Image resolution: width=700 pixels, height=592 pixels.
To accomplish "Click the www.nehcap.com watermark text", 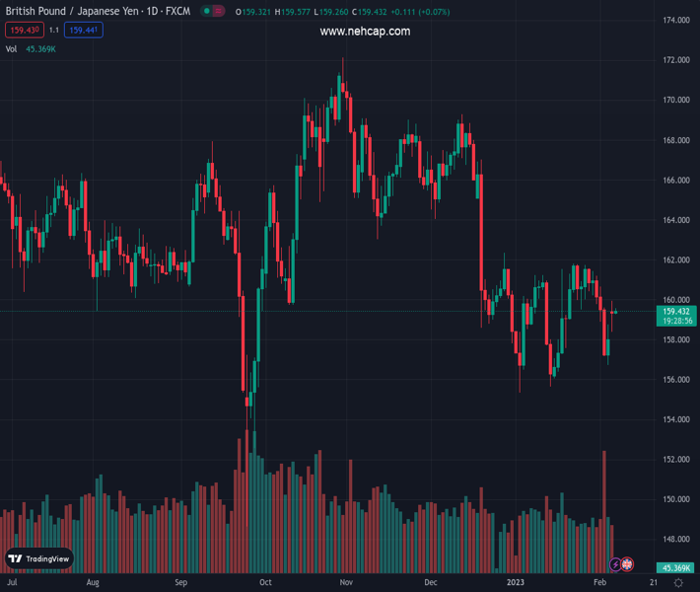I will tap(365, 32).
